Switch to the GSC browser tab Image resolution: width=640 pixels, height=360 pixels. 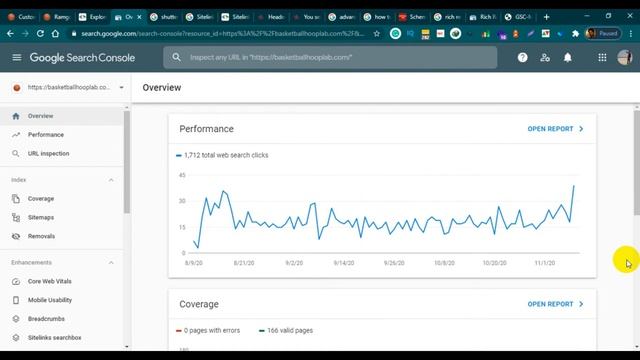click(518, 17)
